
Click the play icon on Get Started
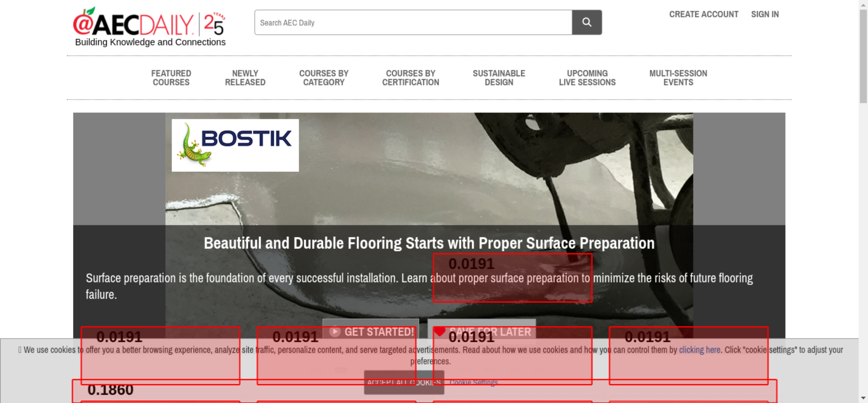point(335,332)
